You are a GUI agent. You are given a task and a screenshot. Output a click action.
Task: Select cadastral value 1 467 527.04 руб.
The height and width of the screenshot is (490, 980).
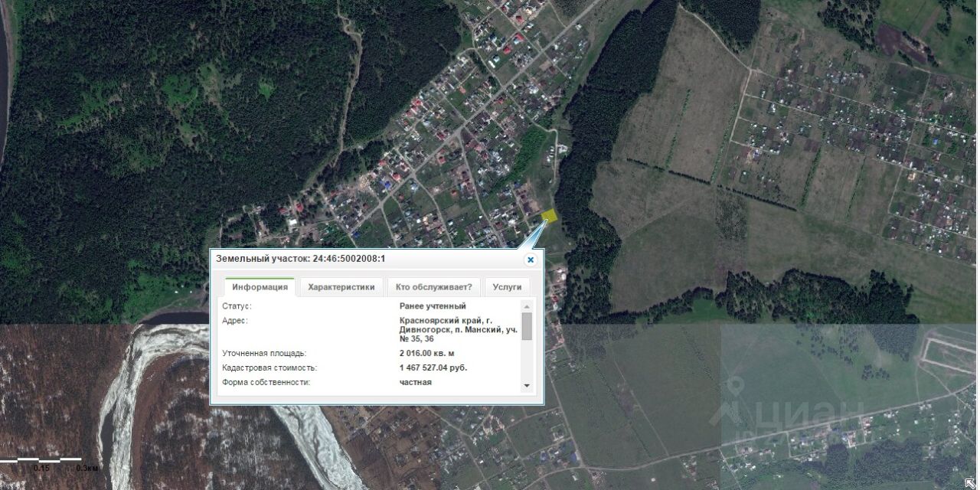pyautogui.click(x=433, y=367)
